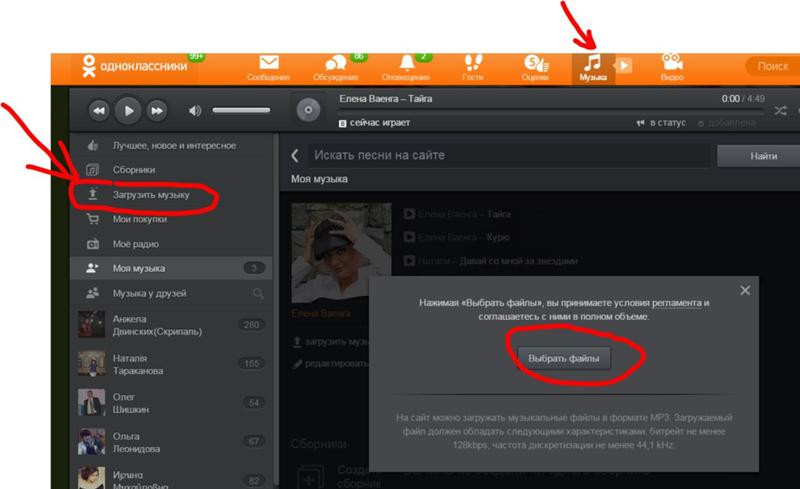The height and width of the screenshot is (489, 800).
Task: Adjust the volume slider
Action: coord(241,110)
